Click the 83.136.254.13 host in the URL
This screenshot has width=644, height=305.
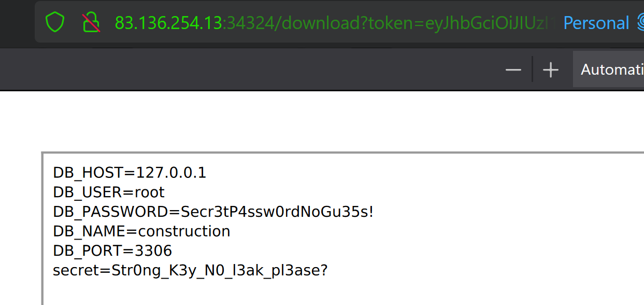168,23
